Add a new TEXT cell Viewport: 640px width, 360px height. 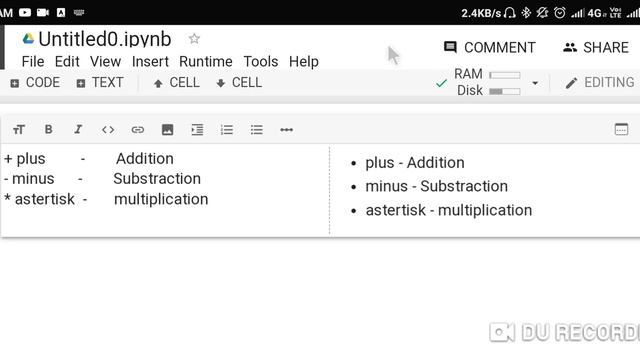(x=100, y=83)
